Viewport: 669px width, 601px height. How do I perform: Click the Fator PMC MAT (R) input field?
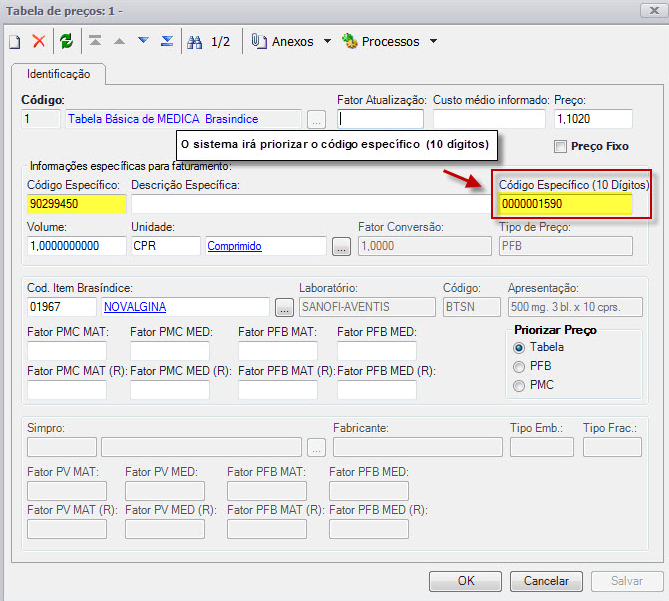(67, 390)
